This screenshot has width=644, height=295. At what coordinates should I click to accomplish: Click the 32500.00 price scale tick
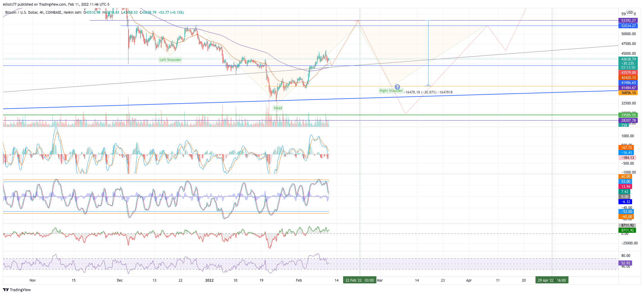629,103
